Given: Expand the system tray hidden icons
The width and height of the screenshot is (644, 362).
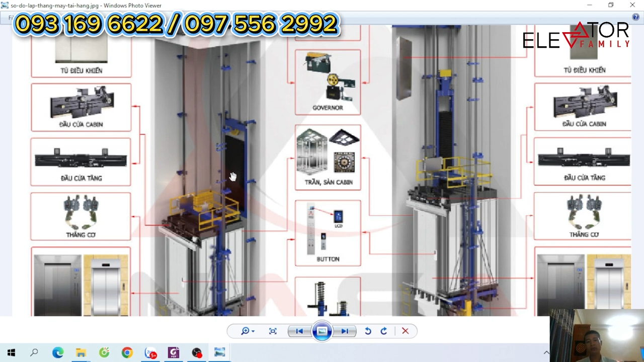Looking at the screenshot, I should pyautogui.click(x=546, y=352).
